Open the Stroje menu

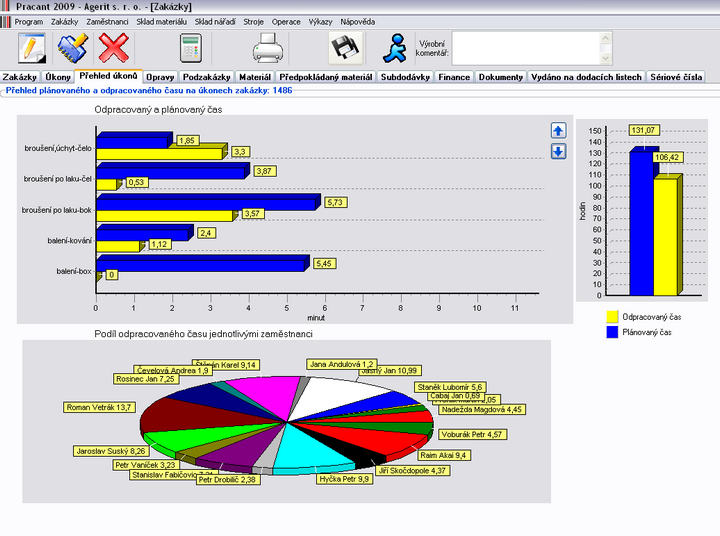point(253,22)
